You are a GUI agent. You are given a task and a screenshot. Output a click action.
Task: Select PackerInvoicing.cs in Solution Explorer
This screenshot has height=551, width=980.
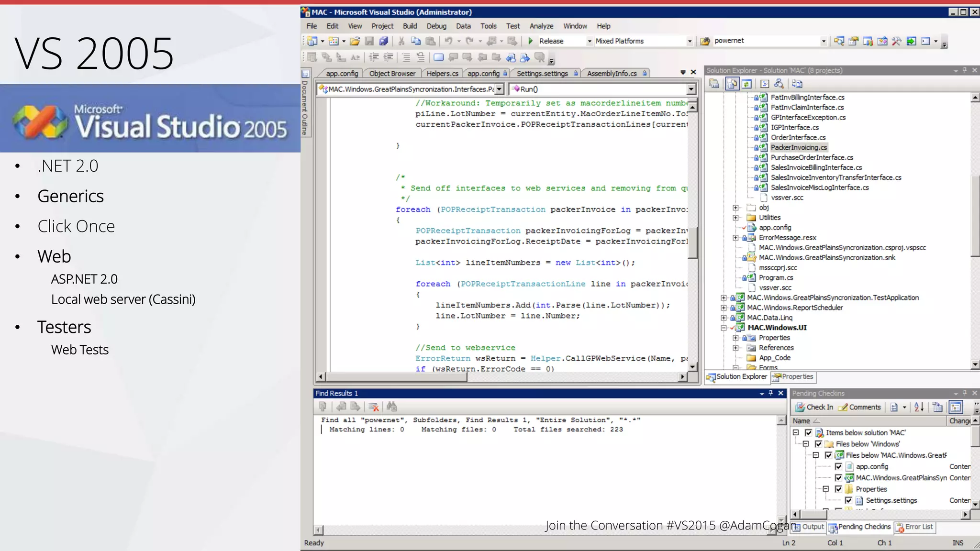tap(799, 147)
